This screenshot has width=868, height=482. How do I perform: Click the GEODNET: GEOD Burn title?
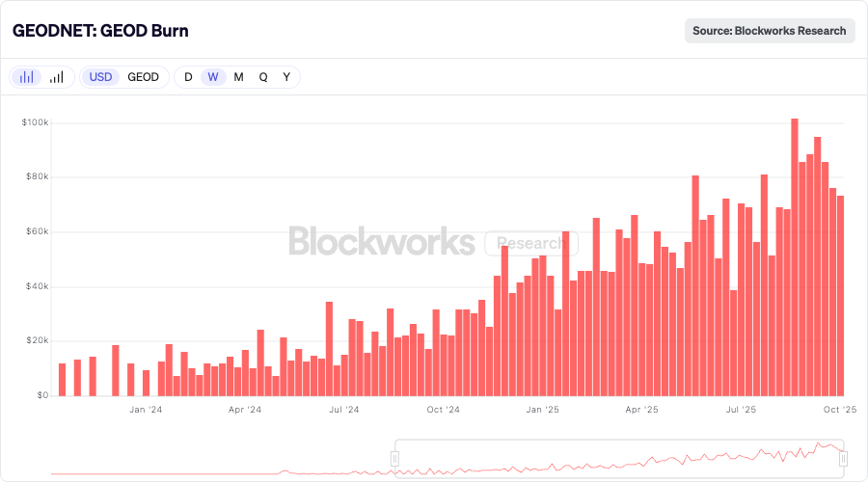[x=100, y=31]
